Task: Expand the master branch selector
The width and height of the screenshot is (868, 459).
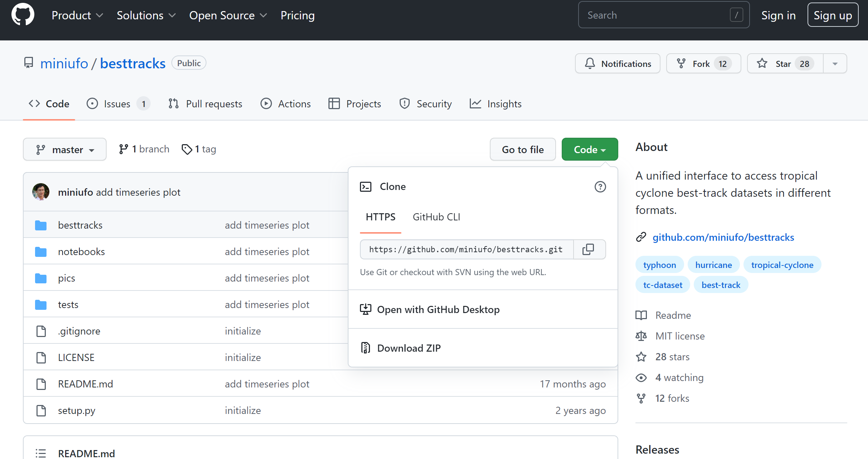Action: (65, 150)
